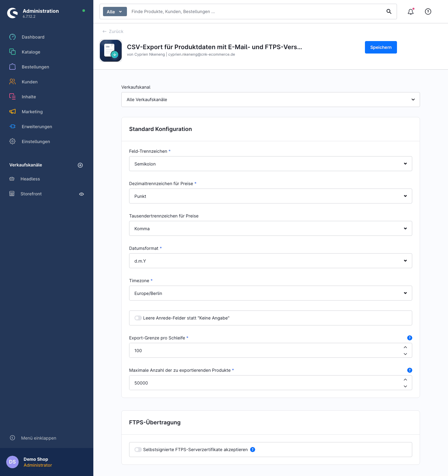Add a new Verkaufskanal with plus icon
The height and width of the screenshot is (476, 448).
[x=80, y=165]
